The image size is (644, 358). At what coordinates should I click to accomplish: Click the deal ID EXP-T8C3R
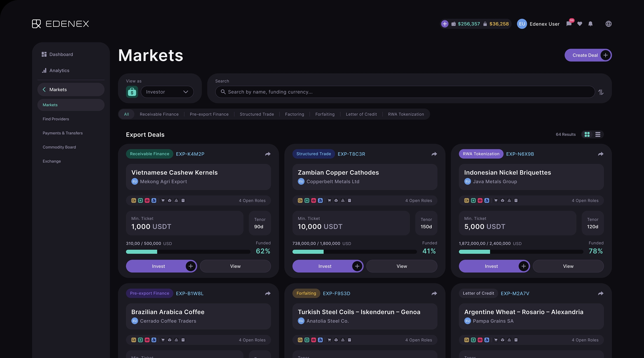tap(351, 154)
